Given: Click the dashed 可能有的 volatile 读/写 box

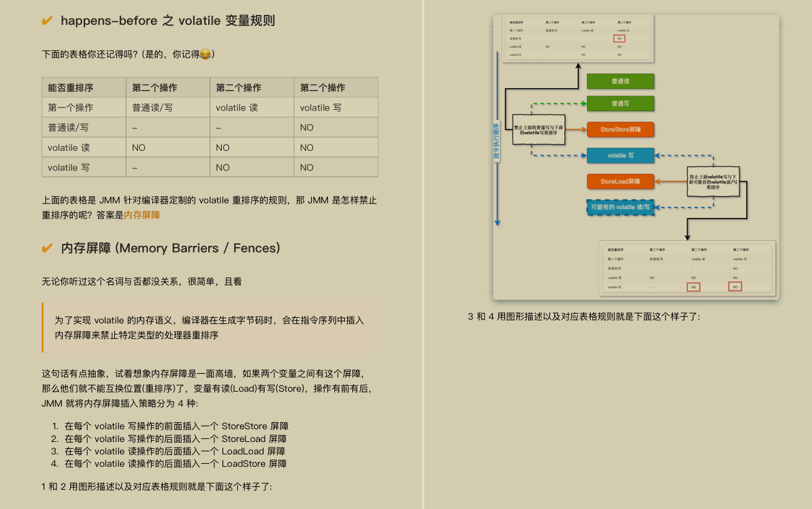Looking at the screenshot, I should 620,207.
